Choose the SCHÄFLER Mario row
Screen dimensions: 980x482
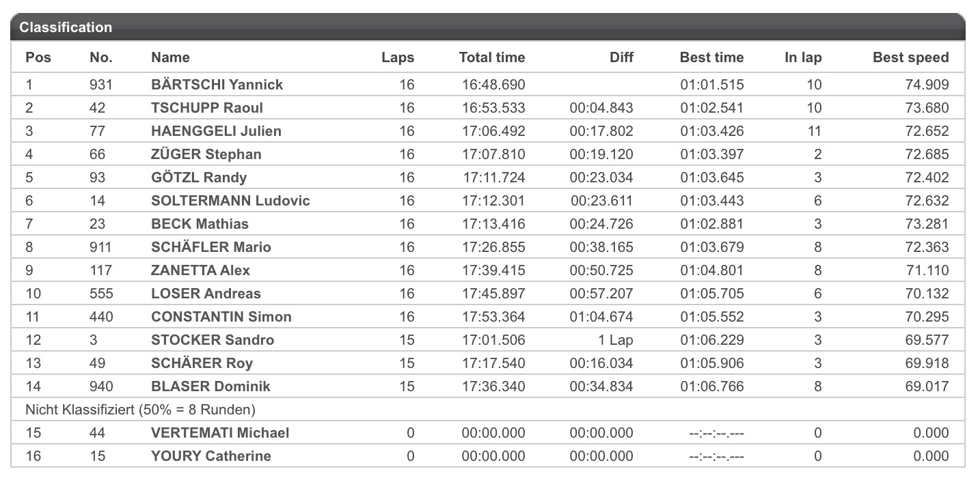488,247
